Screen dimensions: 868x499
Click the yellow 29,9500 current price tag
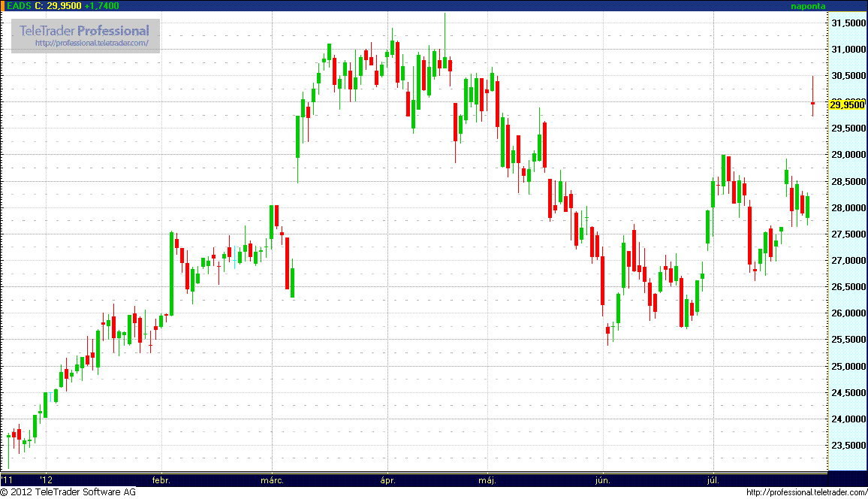pyautogui.click(x=845, y=105)
